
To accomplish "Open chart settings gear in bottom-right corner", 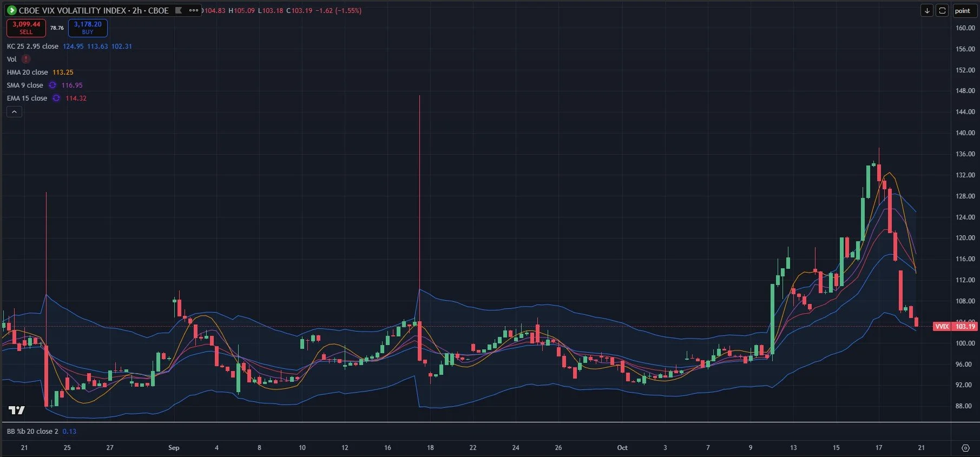I will 965,448.
